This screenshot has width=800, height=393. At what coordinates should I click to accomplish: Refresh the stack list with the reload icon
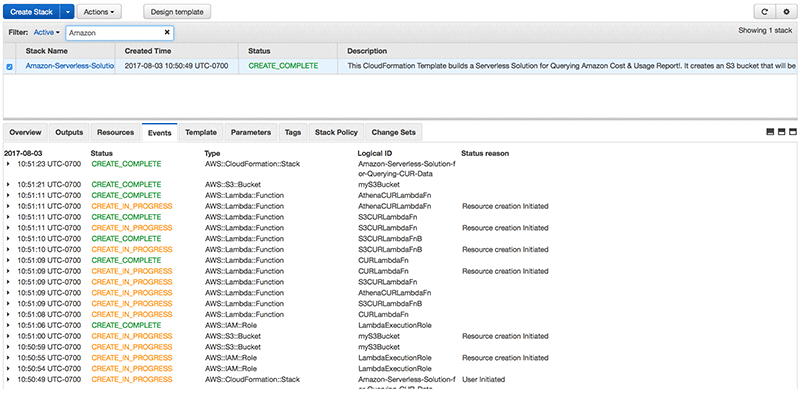click(764, 12)
